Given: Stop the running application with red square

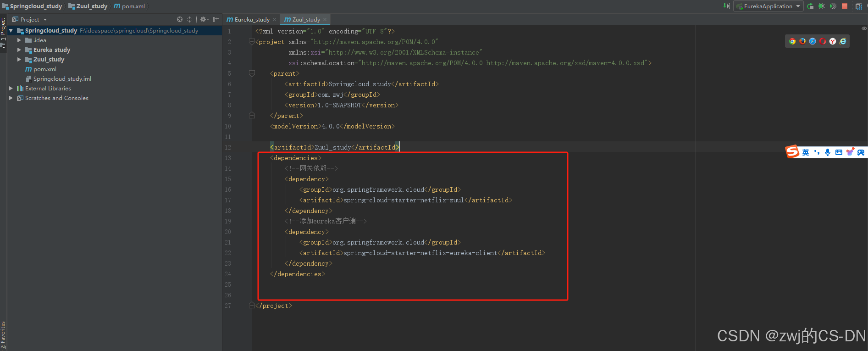Looking at the screenshot, I should pos(845,6).
